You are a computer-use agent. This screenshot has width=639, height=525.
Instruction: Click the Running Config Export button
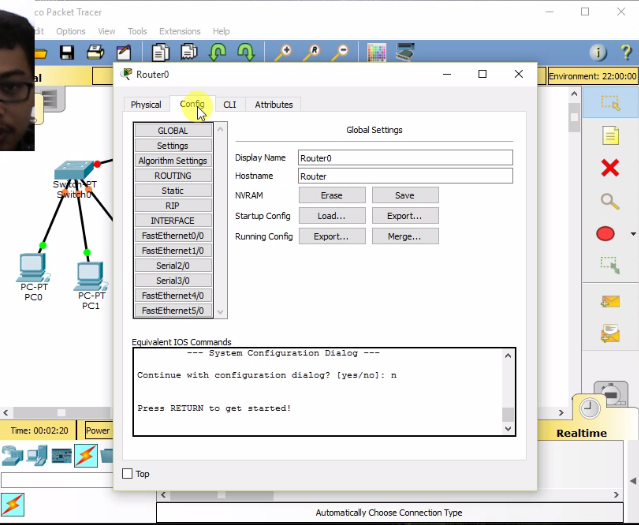point(332,236)
